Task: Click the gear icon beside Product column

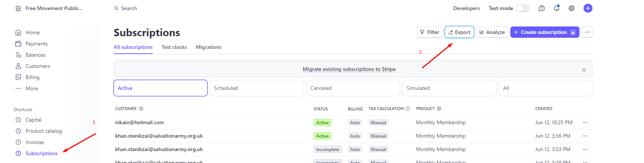Action: tap(439, 109)
